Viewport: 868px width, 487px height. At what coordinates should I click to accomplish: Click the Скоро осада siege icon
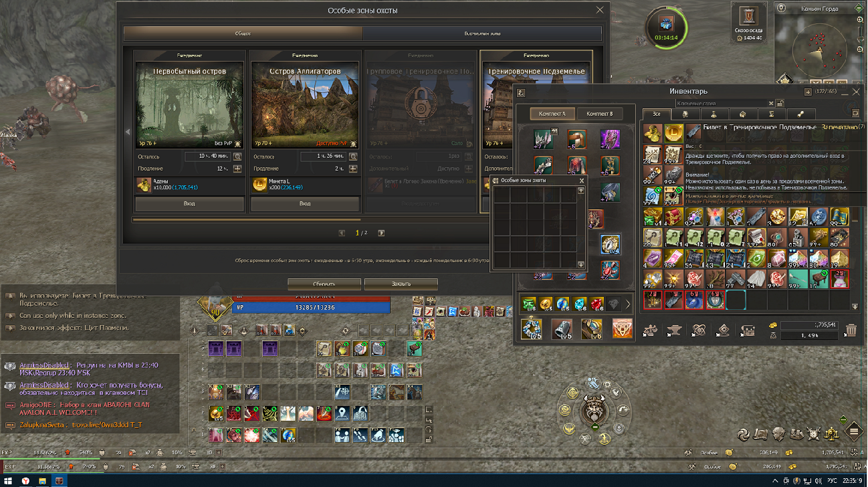coord(748,17)
